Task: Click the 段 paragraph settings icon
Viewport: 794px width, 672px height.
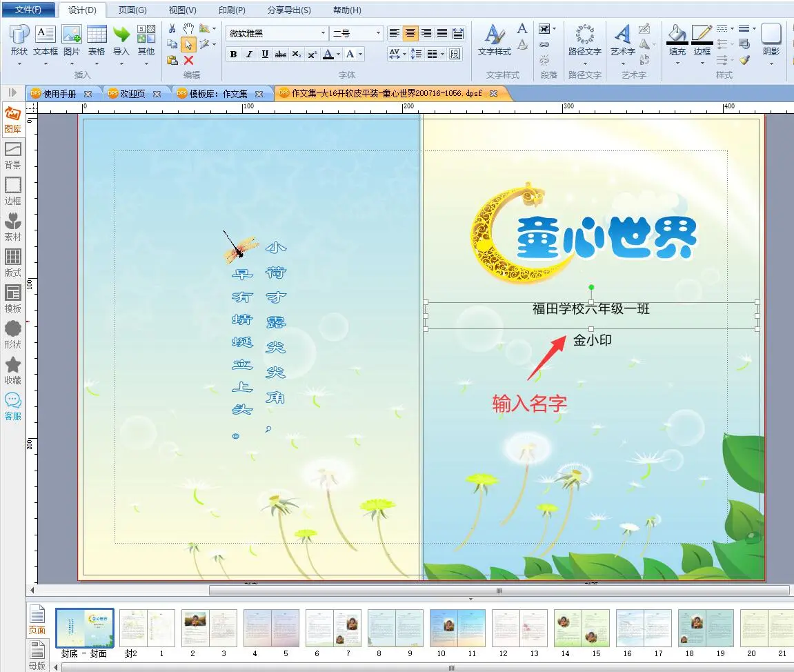Action: tap(455, 54)
